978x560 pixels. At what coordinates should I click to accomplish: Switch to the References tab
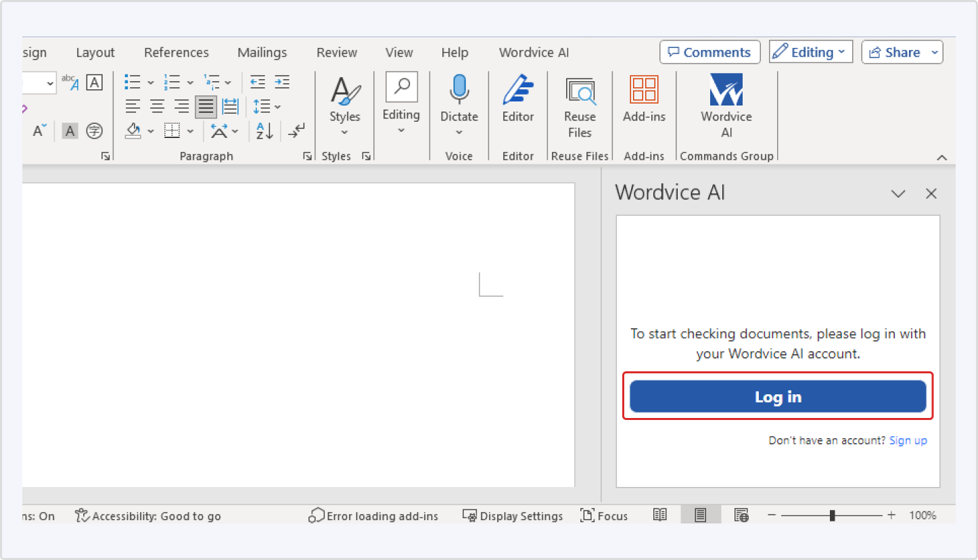(176, 52)
